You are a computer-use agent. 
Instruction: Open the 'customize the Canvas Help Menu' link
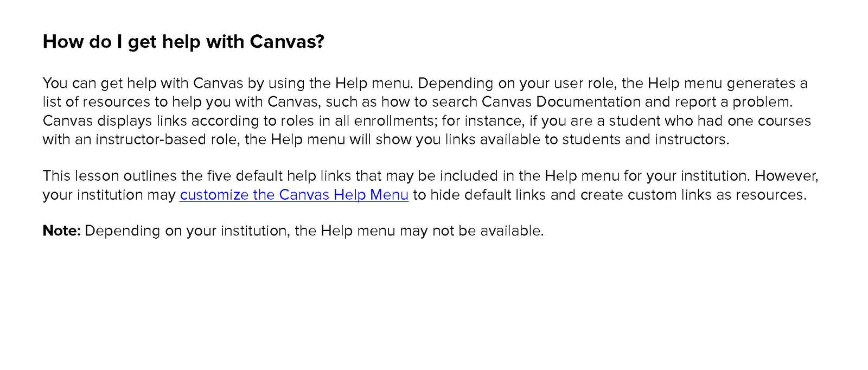tap(294, 195)
